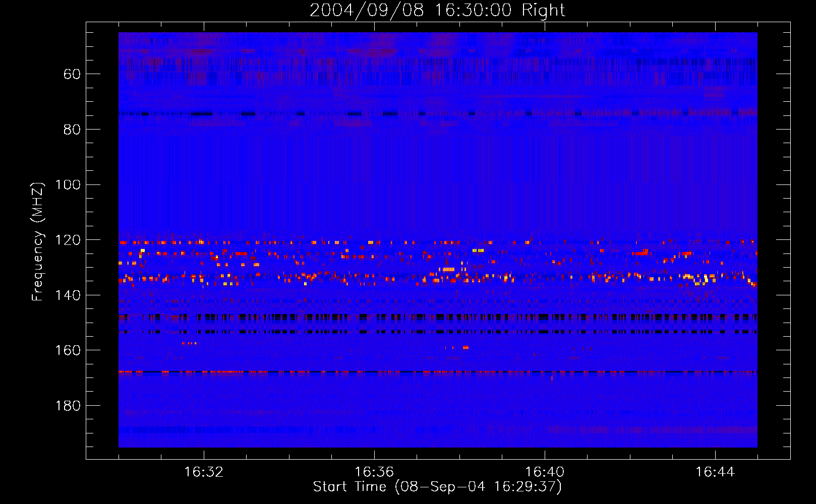The width and height of the screenshot is (816, 504).
Task: Click the 140 frequency tick label
Action: (68, 295)
